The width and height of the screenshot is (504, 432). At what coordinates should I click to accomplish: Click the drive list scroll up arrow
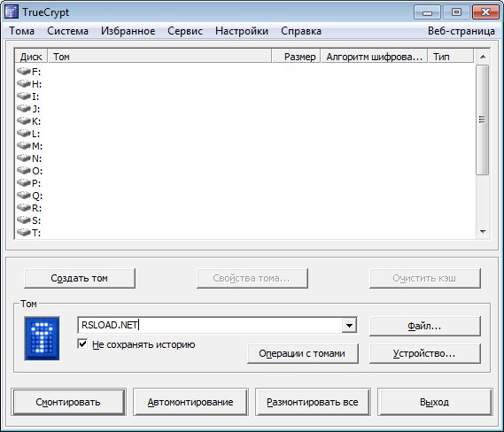[483, 57]
